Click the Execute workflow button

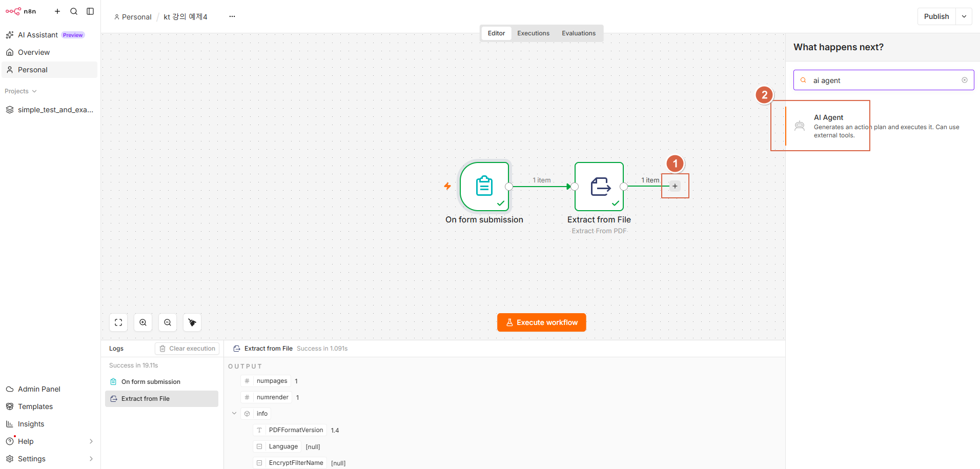point(542,322)
